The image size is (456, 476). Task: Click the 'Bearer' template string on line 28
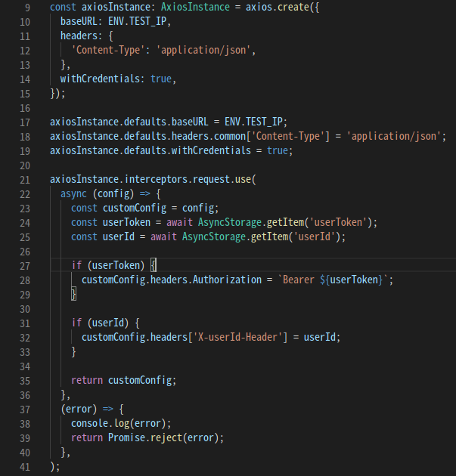coord(333,280)
